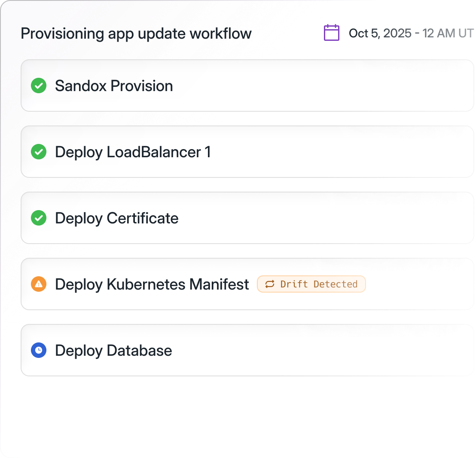The height and width of the screenshot is (458, 476).
Task: Select the green check next to Deploy Certificate
Action: pos(39,218)
